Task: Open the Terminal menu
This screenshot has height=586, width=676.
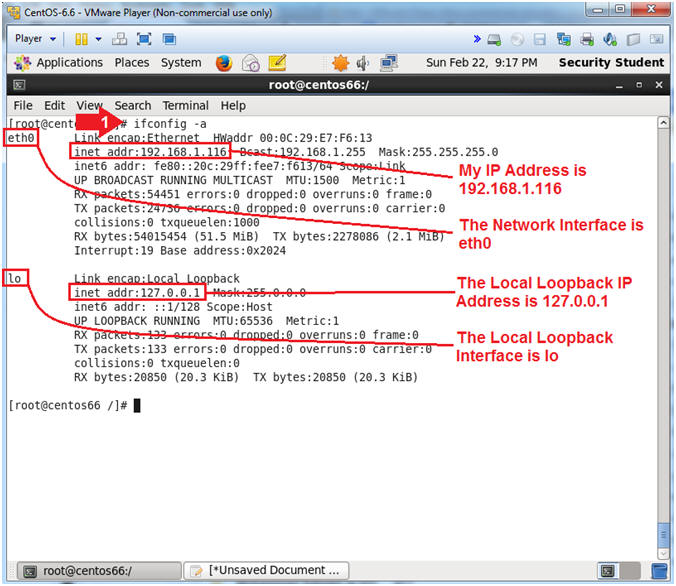Action: click(185, 106)
